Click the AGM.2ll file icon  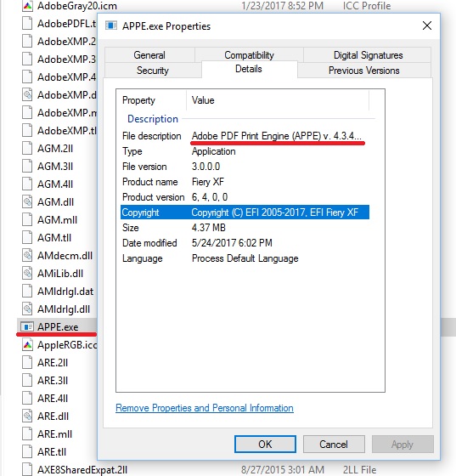pyautogui.click(x=27, y=149)
